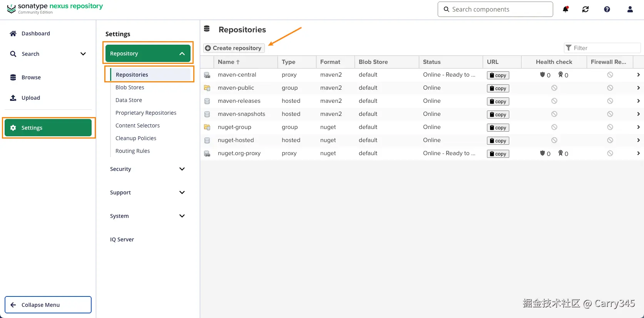Open the user account icon
This screenshot has height=318, width=644.
(630, 9)
